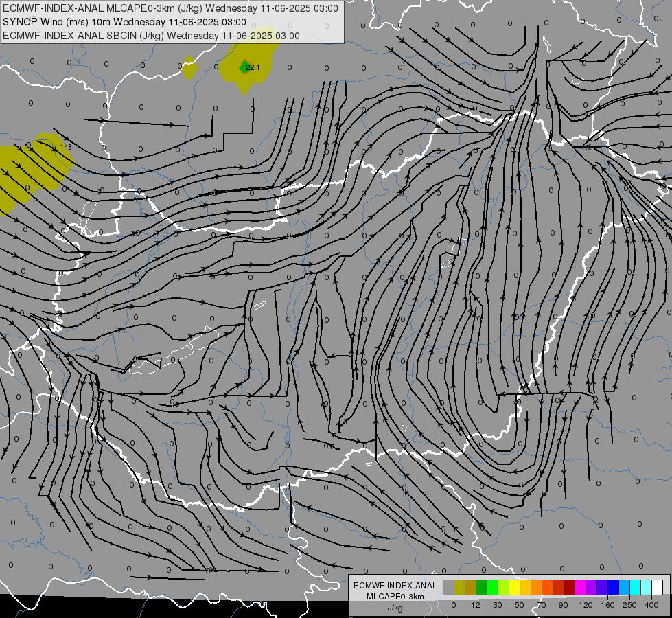Select the pure blue legend swatch
672x618 pixels.
(x=613, y=587)
